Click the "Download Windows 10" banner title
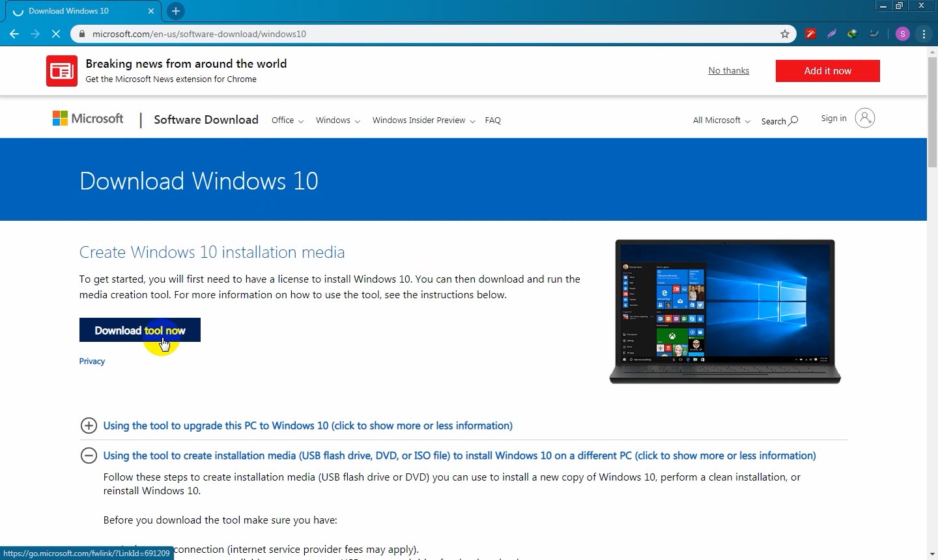The width and height of the screenshot is (938, 560). 199,180
